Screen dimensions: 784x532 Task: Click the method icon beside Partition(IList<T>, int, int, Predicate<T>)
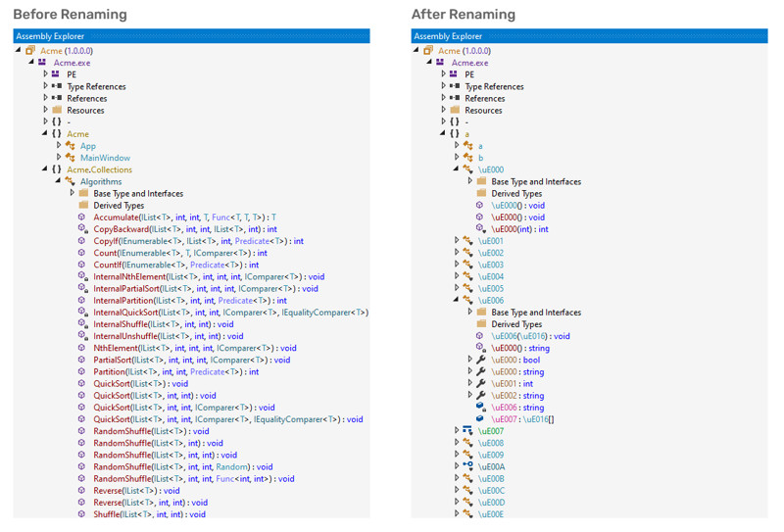click(x=81, y=371)
